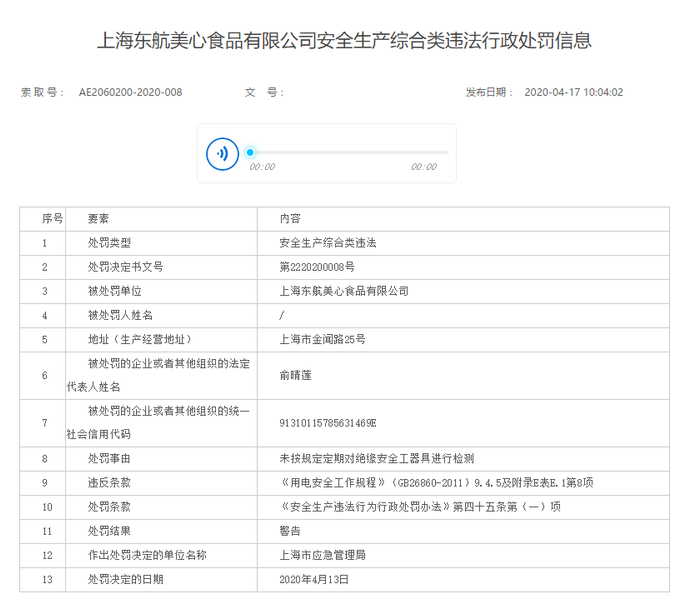Viewport: 700px width, 599px height.
Task: Click the 作出处罚决定的单位名称 cell
Action: pyautogui.click(x=161, y=555)
